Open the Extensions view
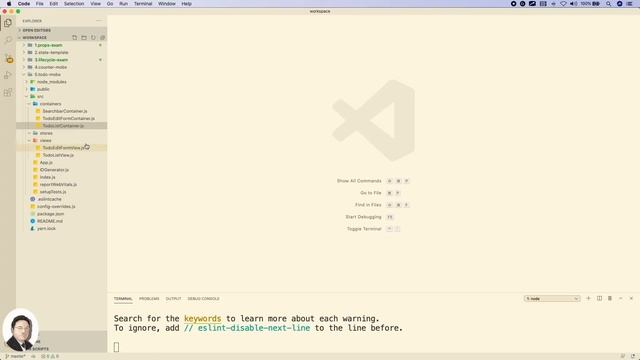 [8, 93]
